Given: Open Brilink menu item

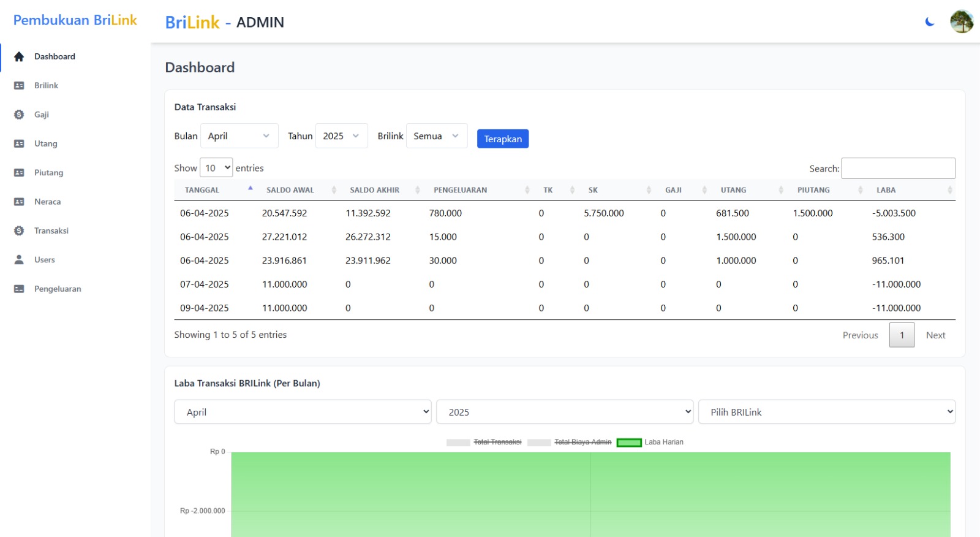Looking at the screenshot, I should tap(46, 86).
